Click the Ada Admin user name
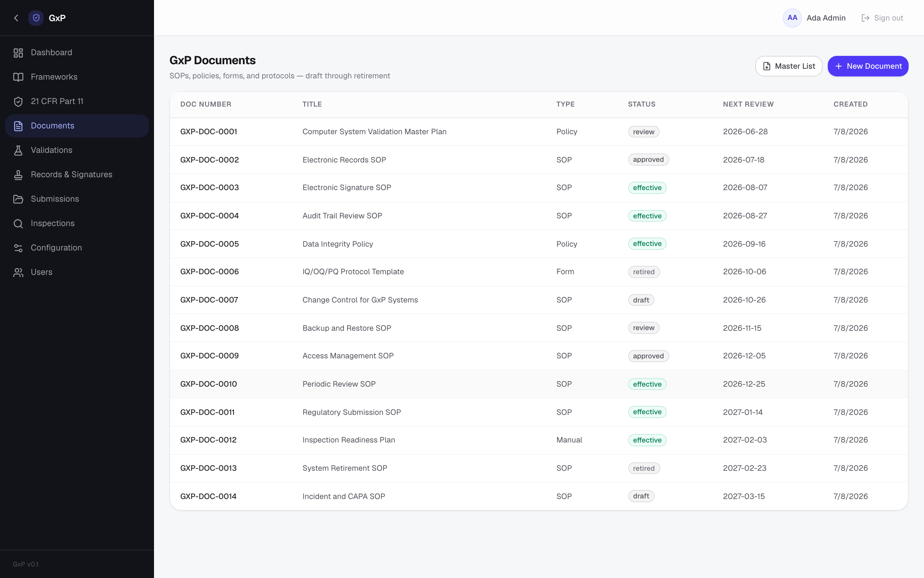This screenshot has height=578, width=924. click(826, 18)
